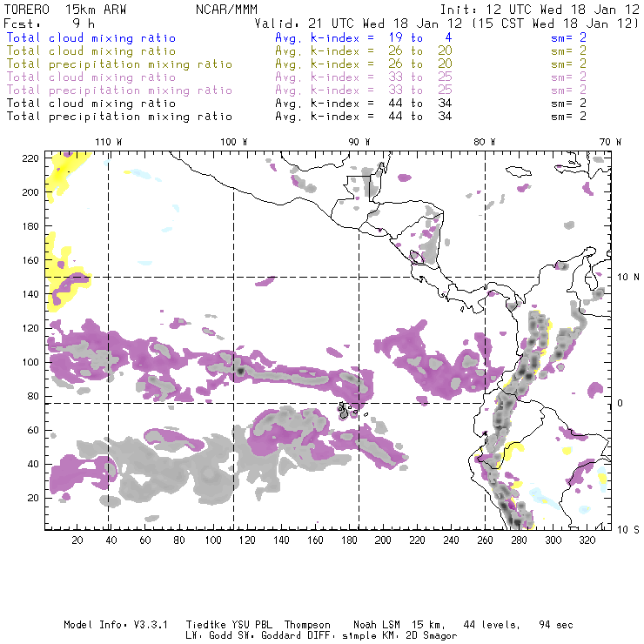Viewport: 644px width, 644px height.
Task: Click "Avg. k-index = 44 to 34" beside black cloud row
Action: [364, 103]
